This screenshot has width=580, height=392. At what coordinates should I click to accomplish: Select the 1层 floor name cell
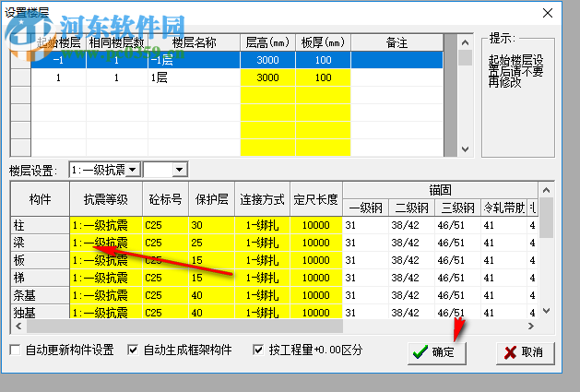pyautogui.click(x=195, y=77)
